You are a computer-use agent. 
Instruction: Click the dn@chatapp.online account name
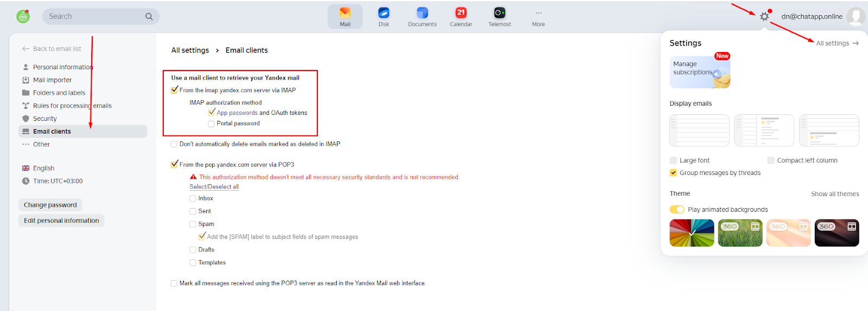[x=812, y=16]
